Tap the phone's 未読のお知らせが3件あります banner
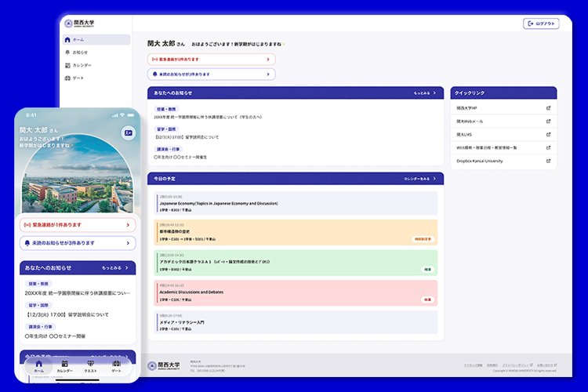 (78, 243)
